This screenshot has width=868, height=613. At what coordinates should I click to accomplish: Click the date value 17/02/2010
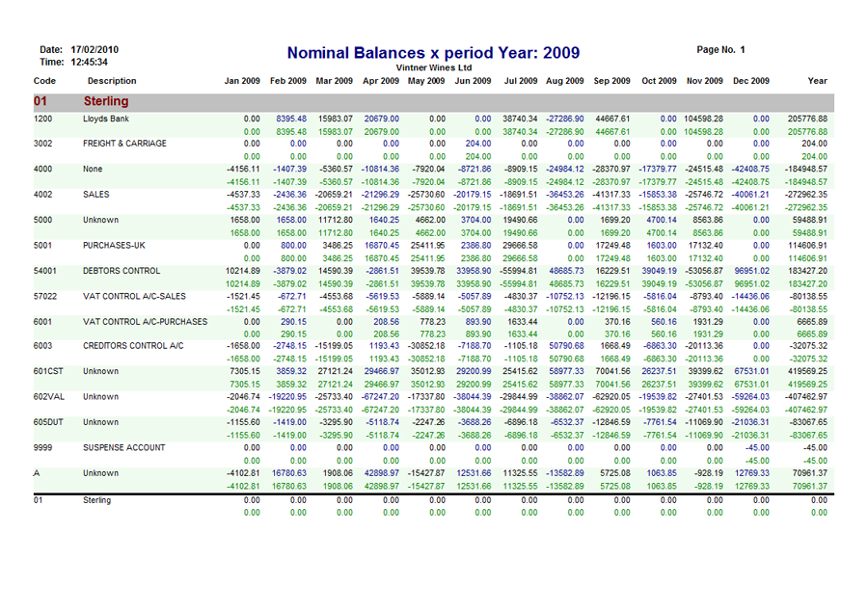click(x=95, y=50)
